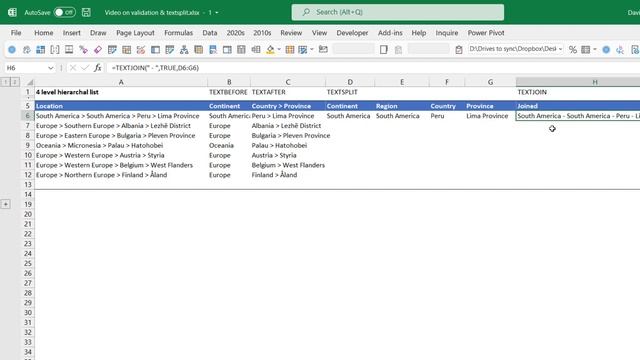Select cell "4 level hierarchal list"
The width and height of the screenshot is (640, 360).
(121, 92)
